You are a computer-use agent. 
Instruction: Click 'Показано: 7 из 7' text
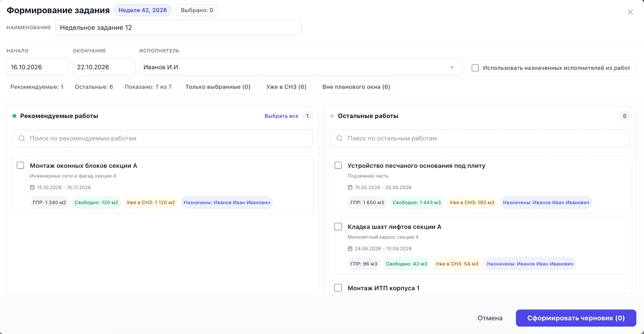pyautogui.click(x=148, y=87)
